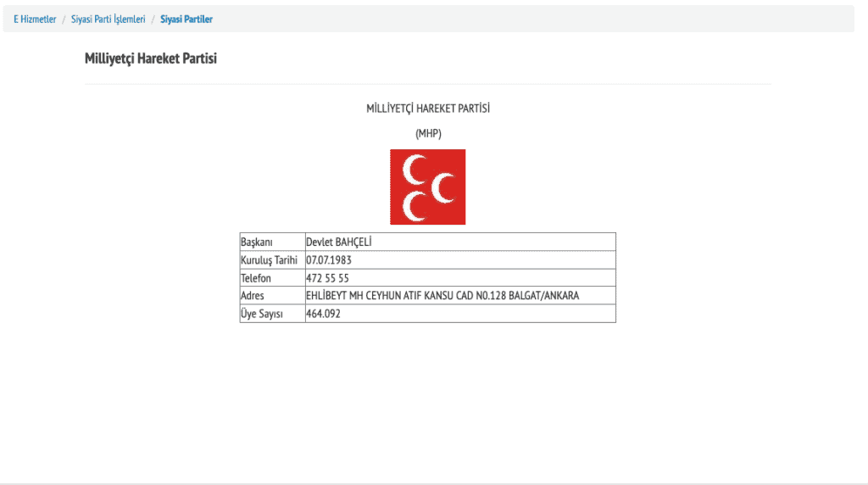Click the Başkanı row label
This screenshot has width=868, height=485.
257,242
